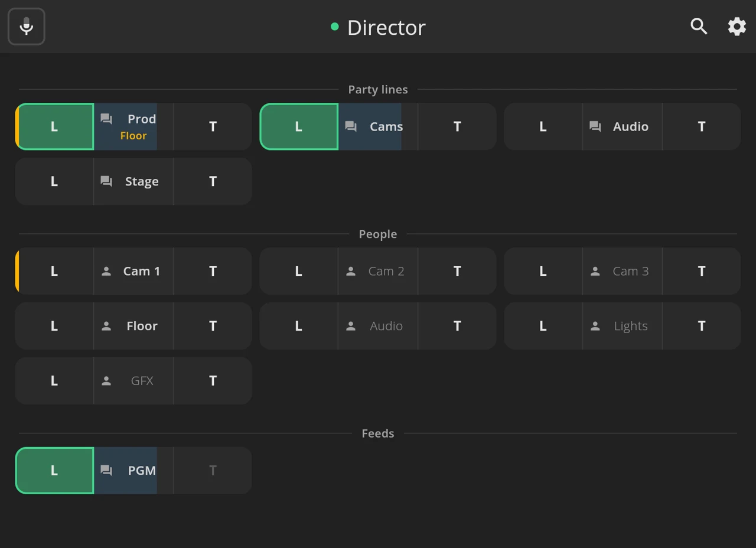The height and width of the screenshot is (548, 756).
Task: Open the search tool
Action: click(699, 27)
